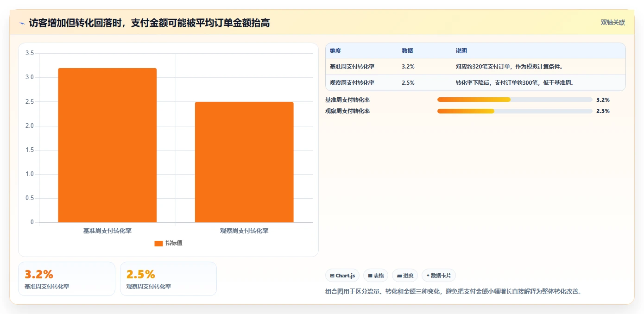Click the 观察周支付转化率 progress bar
The width and height of the screenshot is (644, 314).
click(x=515, y=111)
